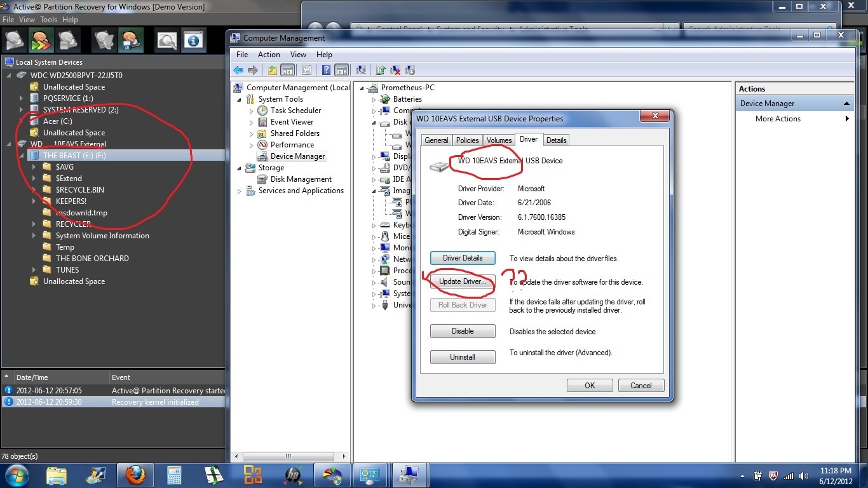
Task: Cancel the device properties dialog
Action: (x=641, y=386)
